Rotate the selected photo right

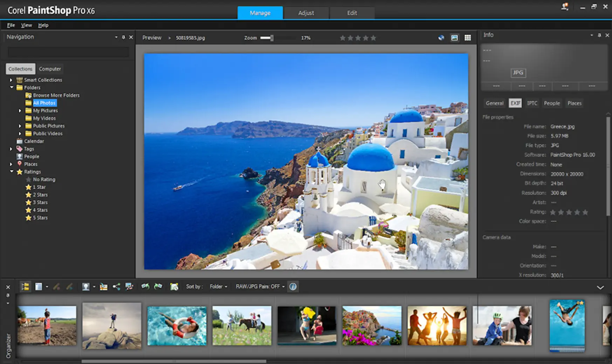point(158,286)
